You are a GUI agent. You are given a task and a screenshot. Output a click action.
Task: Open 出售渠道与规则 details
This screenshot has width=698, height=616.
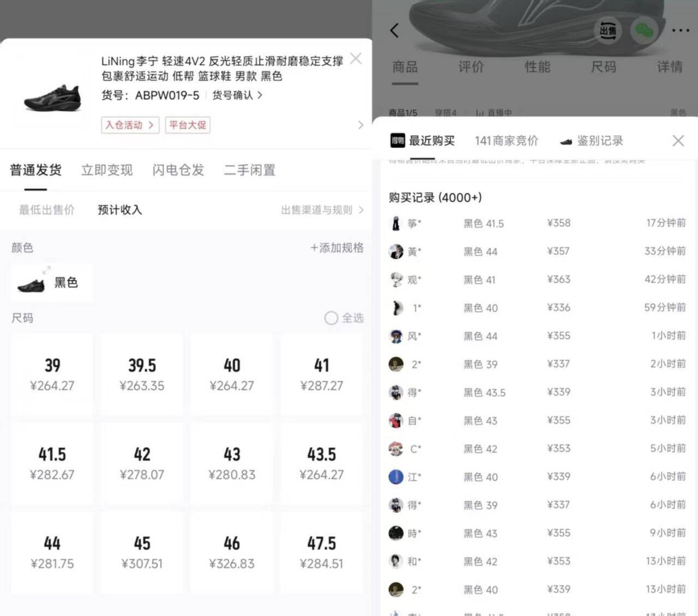pos(322,210)
